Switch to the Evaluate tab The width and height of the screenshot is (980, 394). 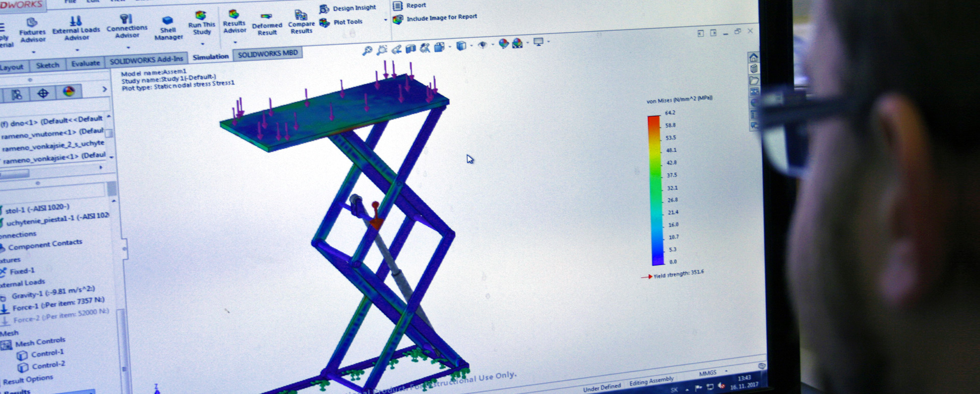point(85,64)
